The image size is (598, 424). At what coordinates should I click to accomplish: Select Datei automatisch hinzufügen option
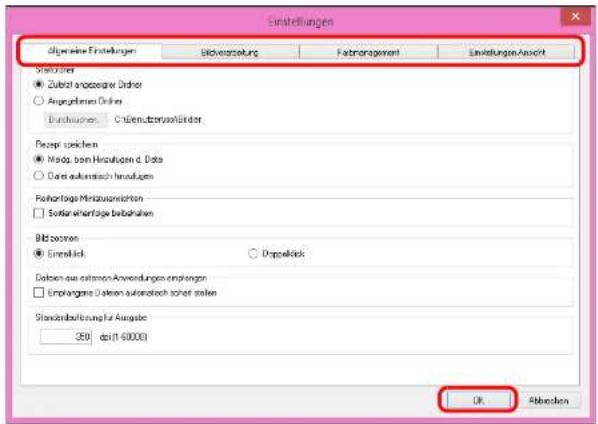(39, 176)
